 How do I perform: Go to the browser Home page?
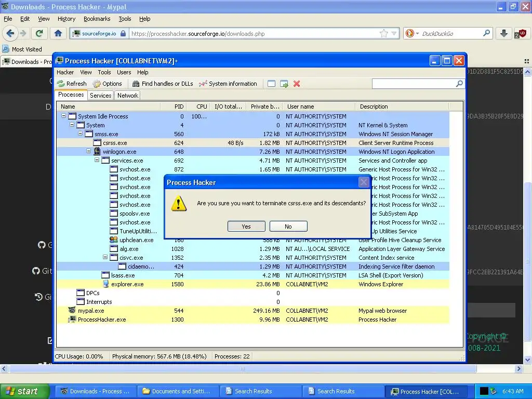58,33
